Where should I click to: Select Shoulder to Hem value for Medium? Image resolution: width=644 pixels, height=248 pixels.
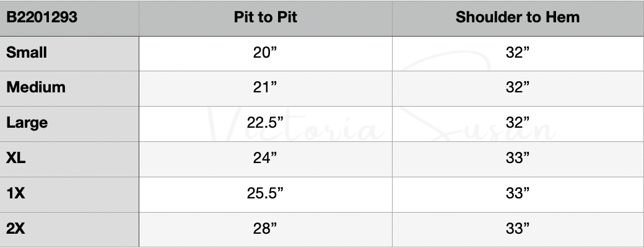[518, 87]
